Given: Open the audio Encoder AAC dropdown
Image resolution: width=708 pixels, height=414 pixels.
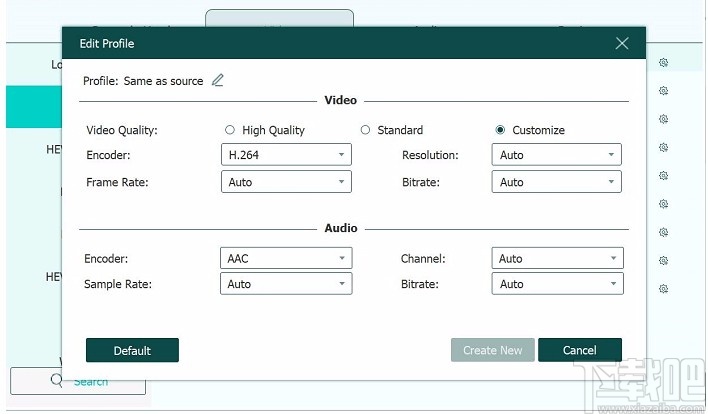Looking at the screenshot, I should (x=286, y=258).
